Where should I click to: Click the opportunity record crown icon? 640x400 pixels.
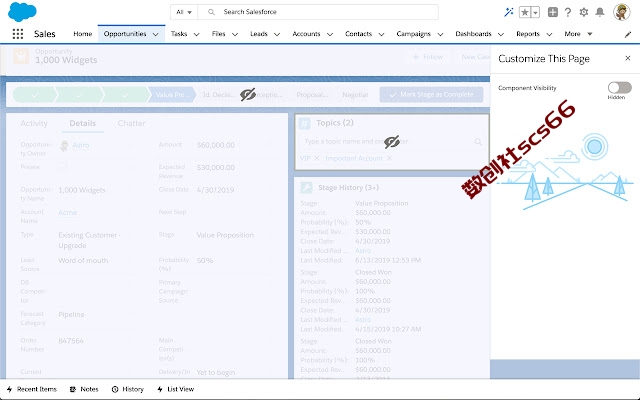pyautogui.click(x=21, y=56)
